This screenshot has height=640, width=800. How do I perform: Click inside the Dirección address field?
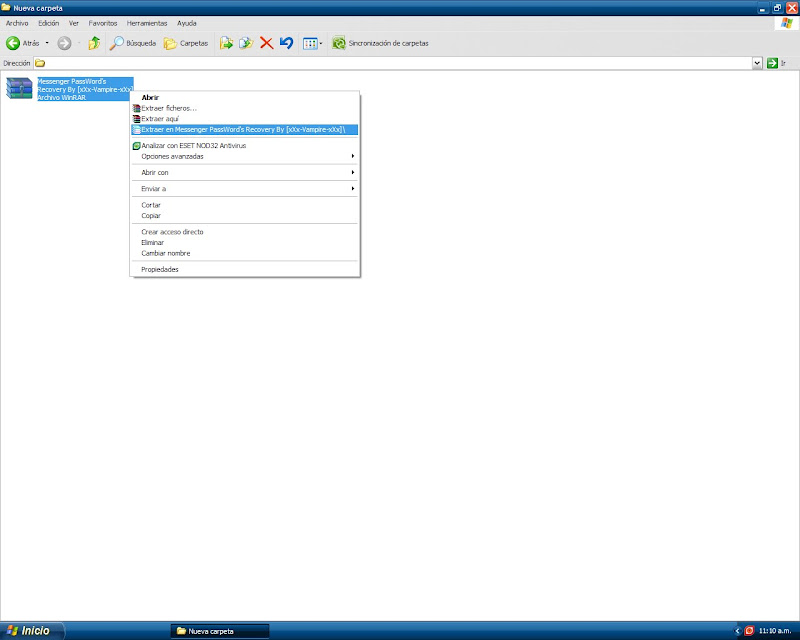pos(393,63)
